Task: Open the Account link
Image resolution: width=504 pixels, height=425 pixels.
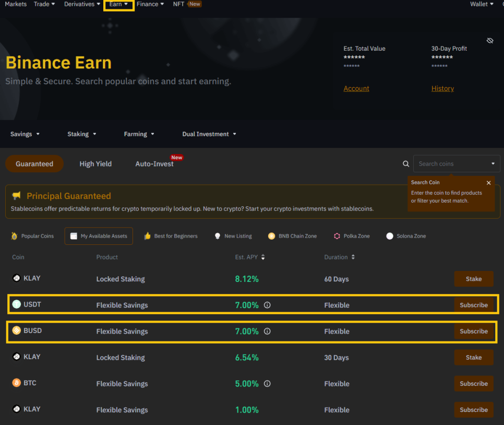Action: click(356, 88)
